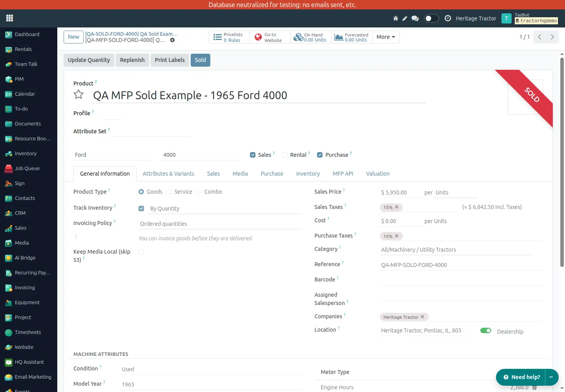Image resolution: width=565 pixels, height=392 pixels.
Task: Click the Replenish button
Action: [x=132, y=60]
